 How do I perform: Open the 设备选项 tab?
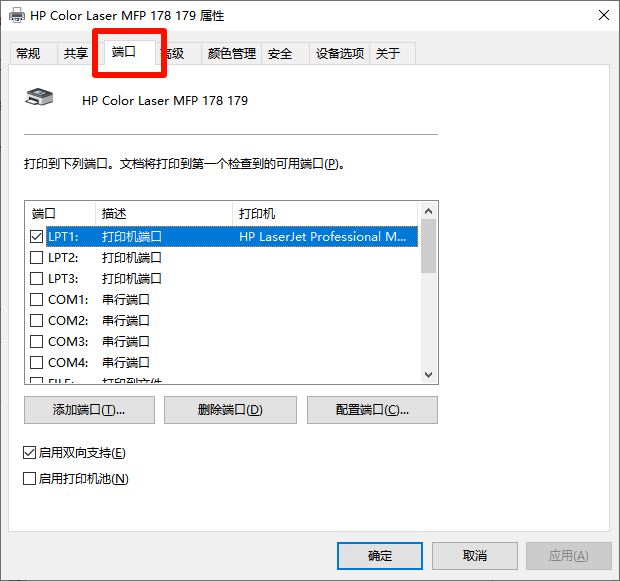tap(339, 53)
